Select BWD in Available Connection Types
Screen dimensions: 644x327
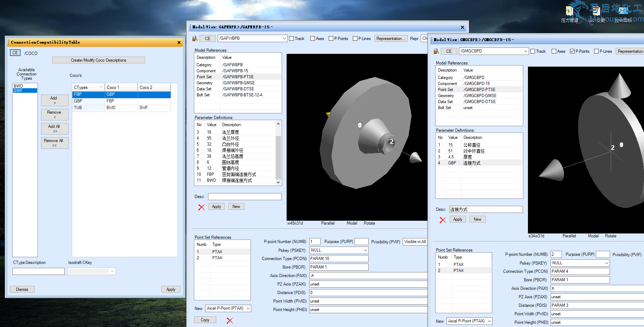click(25, 86)
